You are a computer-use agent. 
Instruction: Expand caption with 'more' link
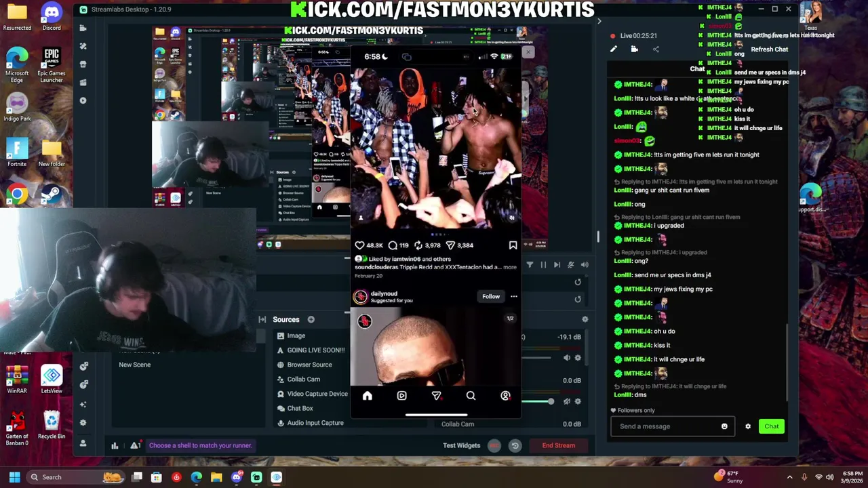(509, 267)
